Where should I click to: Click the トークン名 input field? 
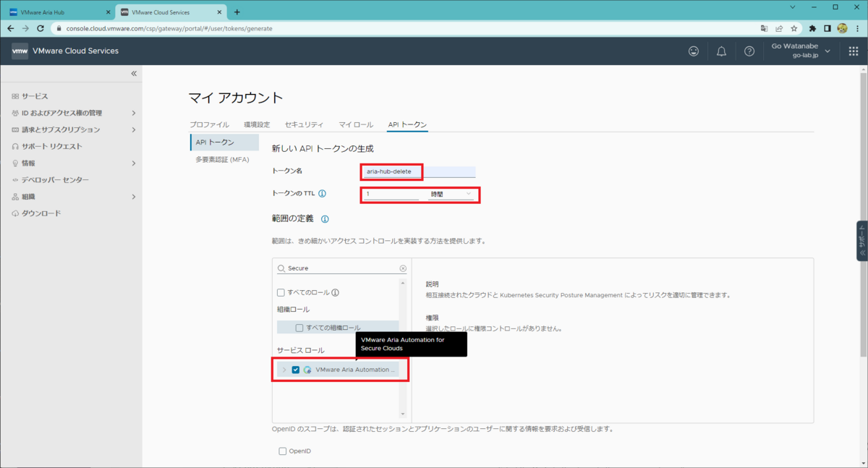tap(419, 172)
